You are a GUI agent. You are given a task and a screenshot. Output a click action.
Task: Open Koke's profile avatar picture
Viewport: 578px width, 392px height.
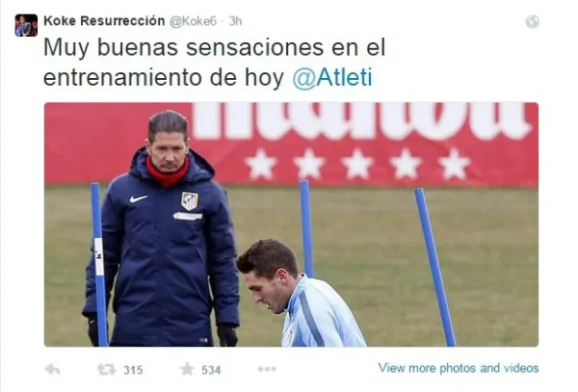click(26, 25)
